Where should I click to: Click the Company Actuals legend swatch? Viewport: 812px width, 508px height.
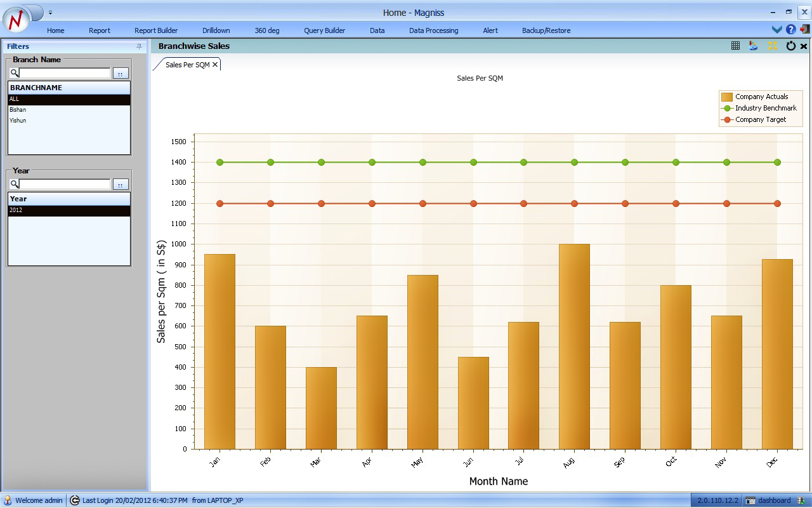(727, 97)
